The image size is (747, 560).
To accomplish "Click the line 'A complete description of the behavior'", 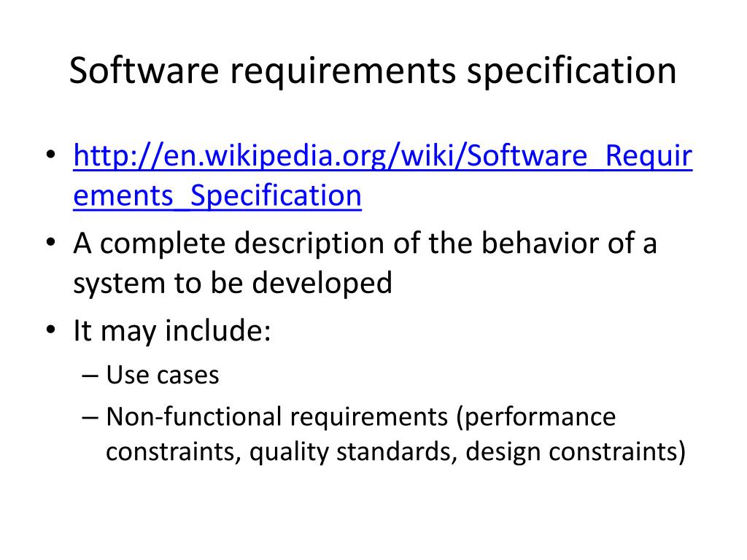I will pyautogui.click(x=365, y=244).
